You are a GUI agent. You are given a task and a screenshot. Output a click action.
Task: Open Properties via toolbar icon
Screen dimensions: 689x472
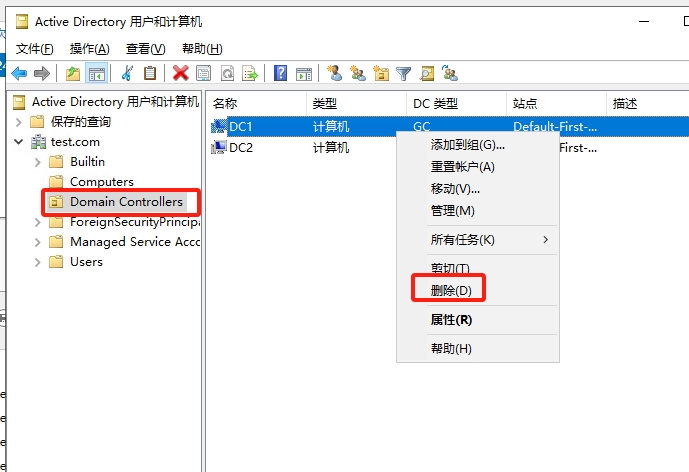click(203, 73)
